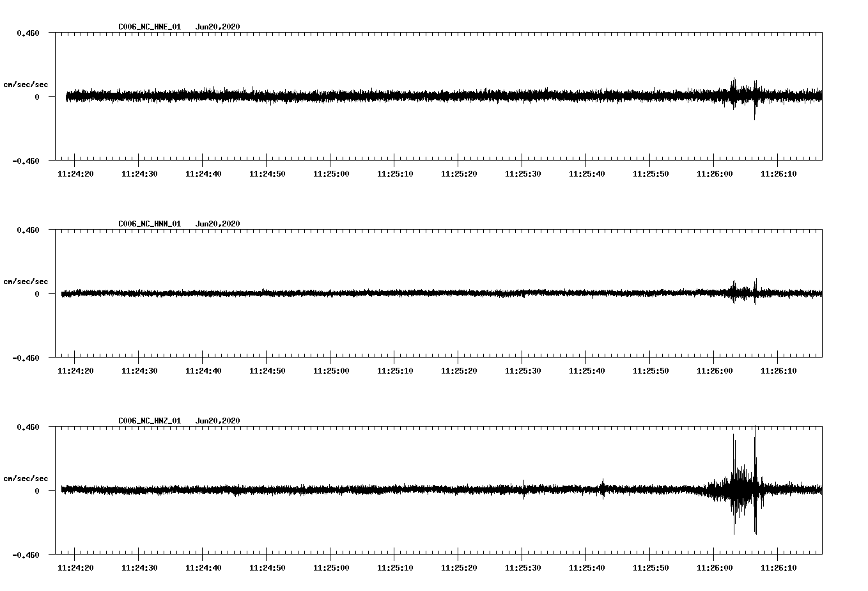868x591 pixels.
Task: Click the 11:24:30 time label under HNN plot
Action: [139, 371]
